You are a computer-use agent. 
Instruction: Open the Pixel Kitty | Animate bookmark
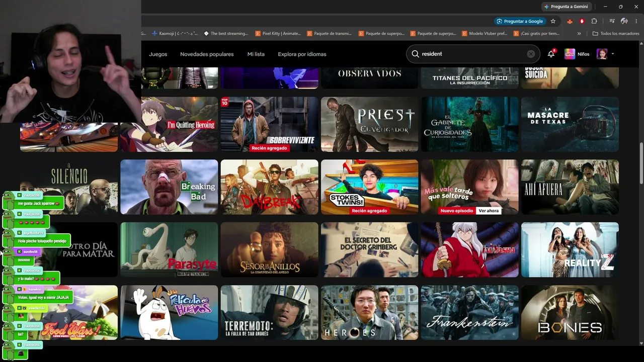(x=278, y=34)
